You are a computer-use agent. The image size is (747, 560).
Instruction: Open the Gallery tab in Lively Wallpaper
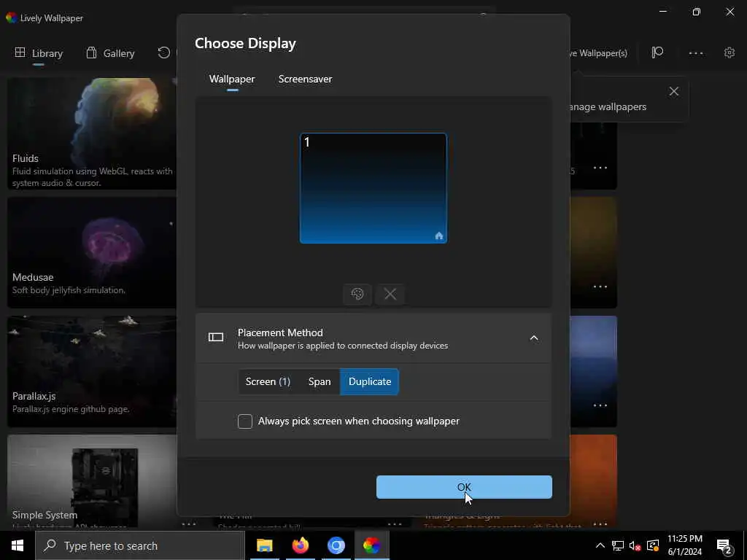pos(111,52)
